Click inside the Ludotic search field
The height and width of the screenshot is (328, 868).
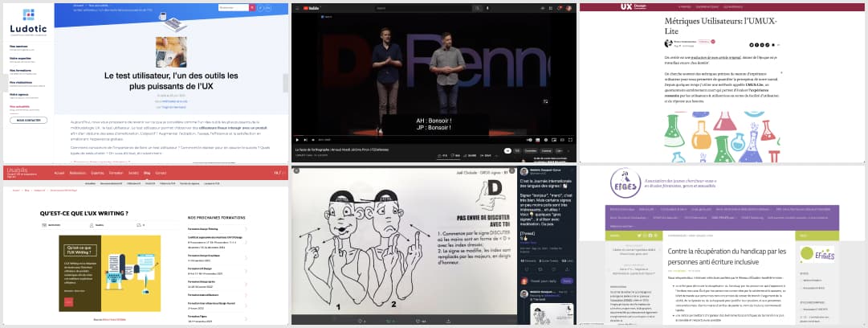(232, 8)
